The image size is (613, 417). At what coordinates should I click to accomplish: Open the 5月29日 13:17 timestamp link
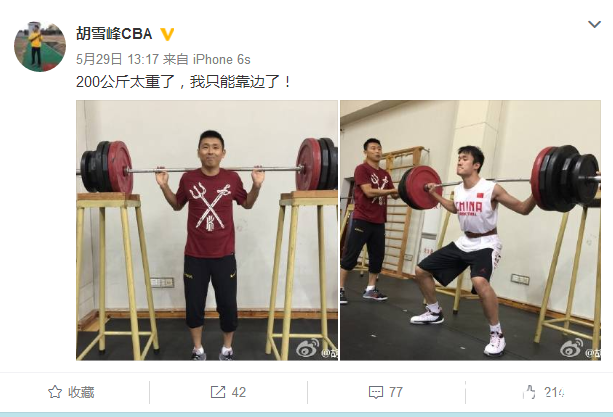[x=117, y=59]
